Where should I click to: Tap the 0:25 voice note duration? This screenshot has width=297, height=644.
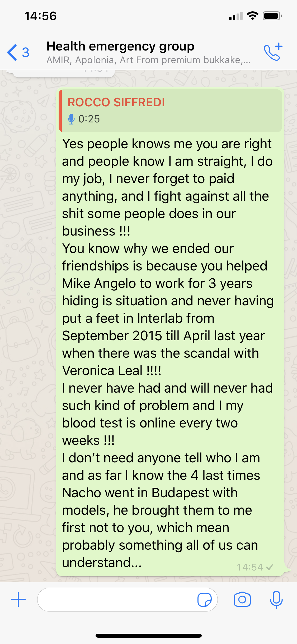click(89, 119)
